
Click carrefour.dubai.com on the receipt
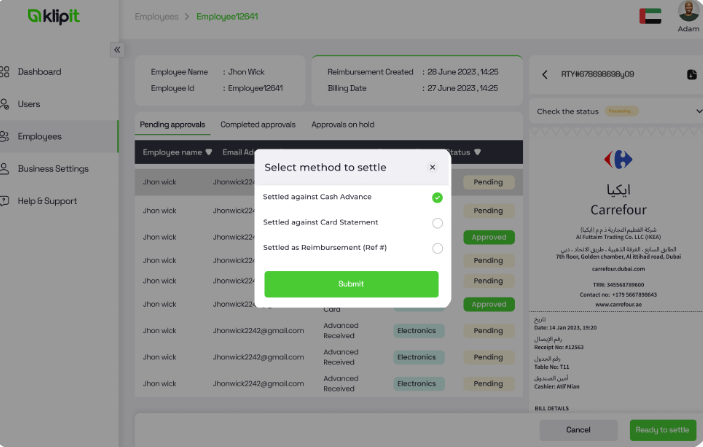coord(618,269)
